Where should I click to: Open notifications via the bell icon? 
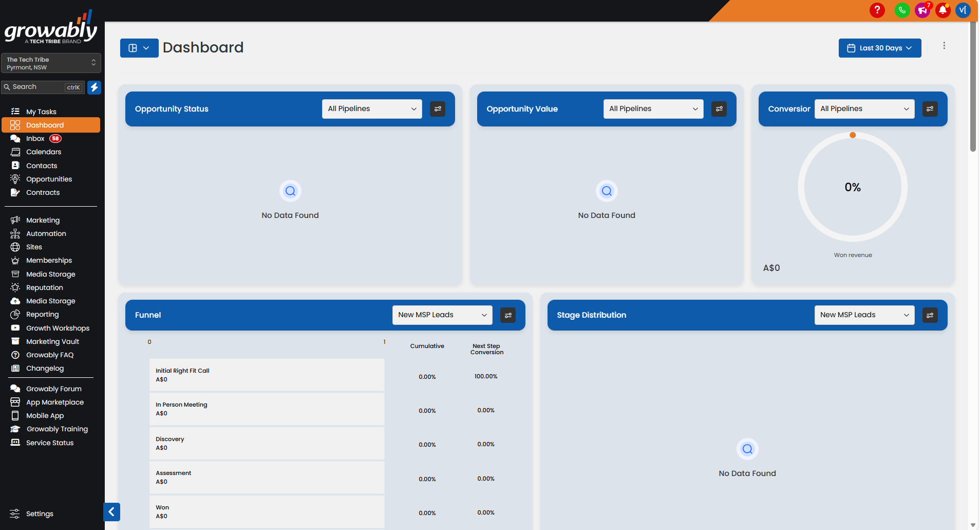pos(943,10)
